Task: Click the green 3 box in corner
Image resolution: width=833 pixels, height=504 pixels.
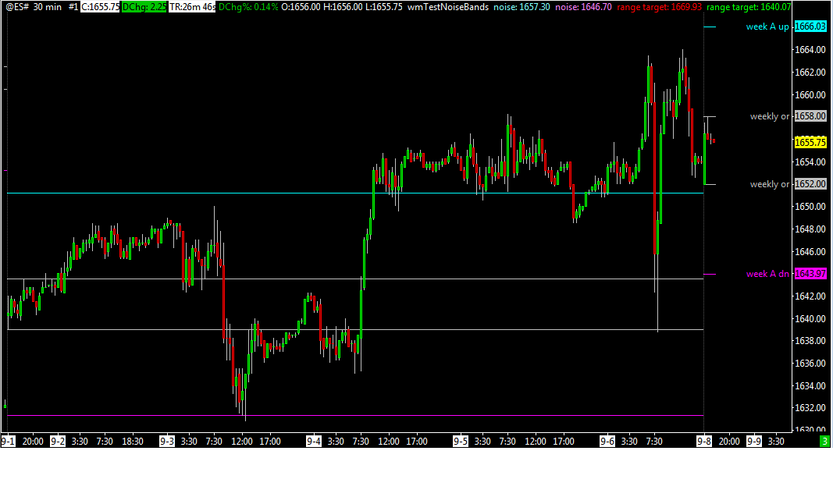Action: 824,442
